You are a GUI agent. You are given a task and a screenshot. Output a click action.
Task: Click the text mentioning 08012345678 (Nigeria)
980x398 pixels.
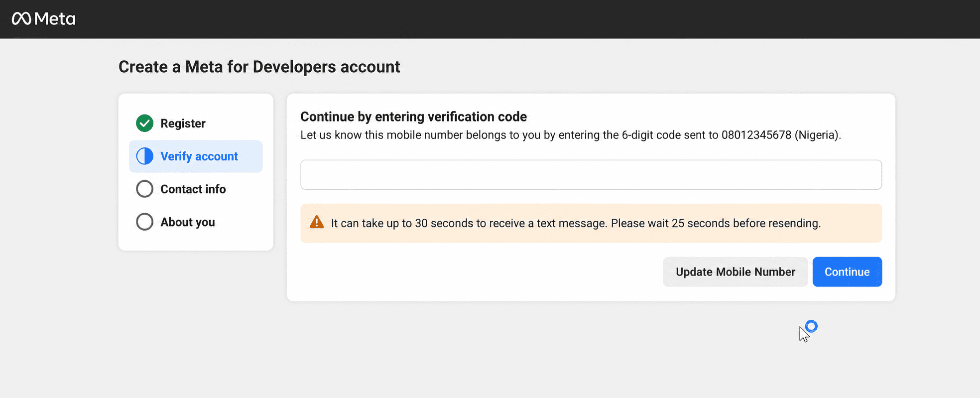pyautogui.click(x=571, y=135)
